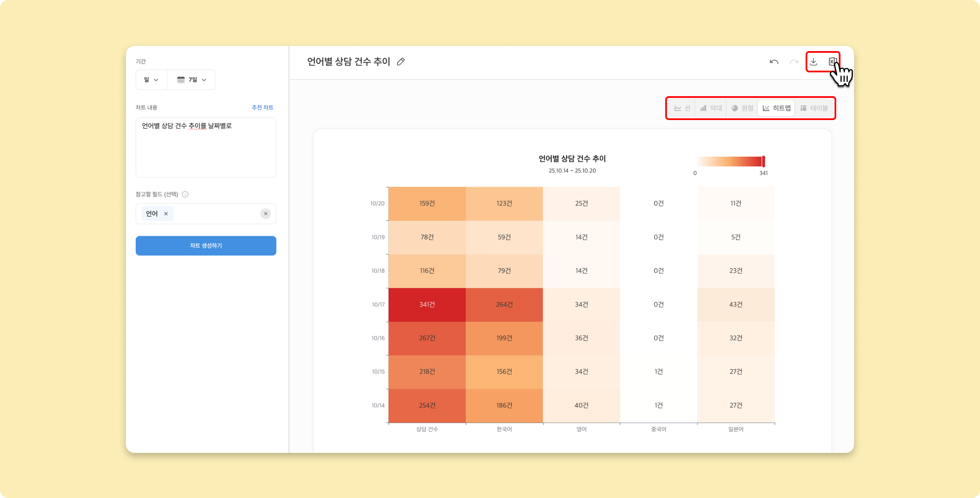Switch to the 선 line chart
980x498 pixels.
tap(682, 108)
